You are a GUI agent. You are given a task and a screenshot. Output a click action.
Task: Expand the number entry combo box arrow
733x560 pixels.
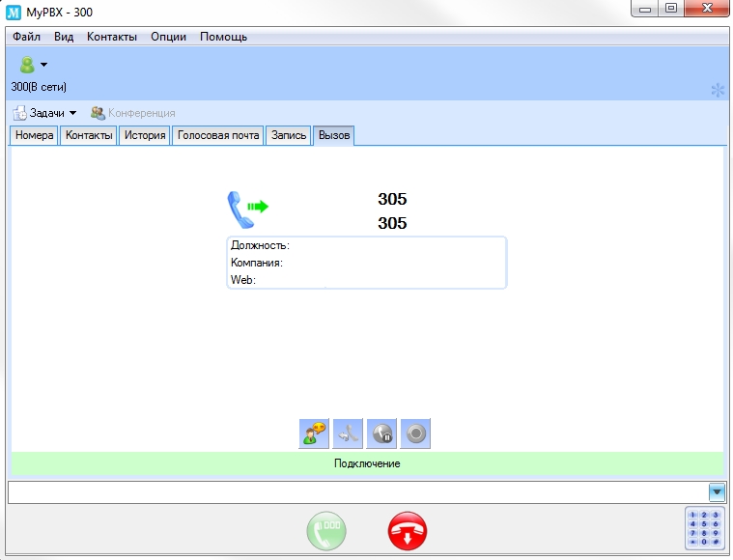[717, 491]
